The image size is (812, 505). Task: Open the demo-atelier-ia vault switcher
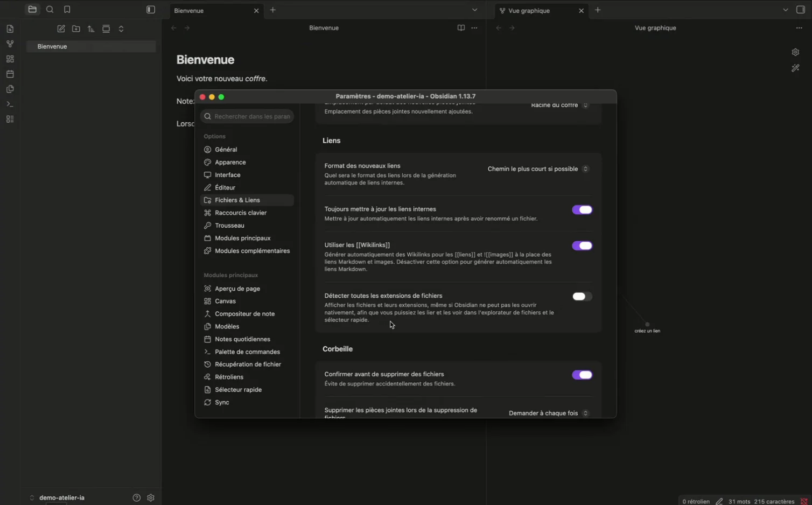click(x=57, y=498)
